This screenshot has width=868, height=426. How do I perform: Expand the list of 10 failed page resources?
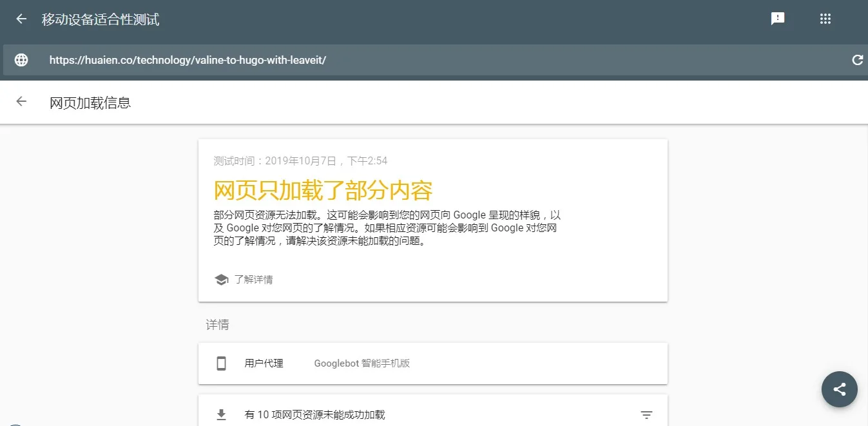(x=314, y=414)
